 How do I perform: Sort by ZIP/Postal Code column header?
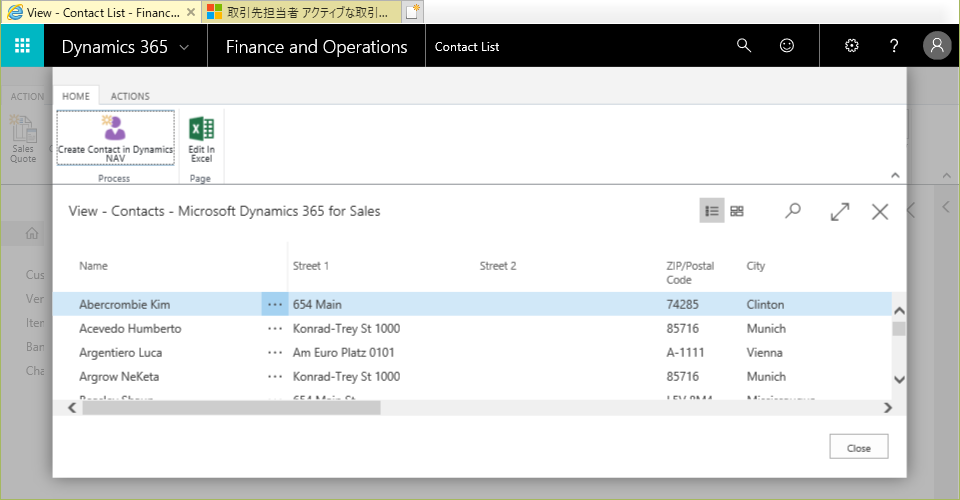click(x=690, y=273)
